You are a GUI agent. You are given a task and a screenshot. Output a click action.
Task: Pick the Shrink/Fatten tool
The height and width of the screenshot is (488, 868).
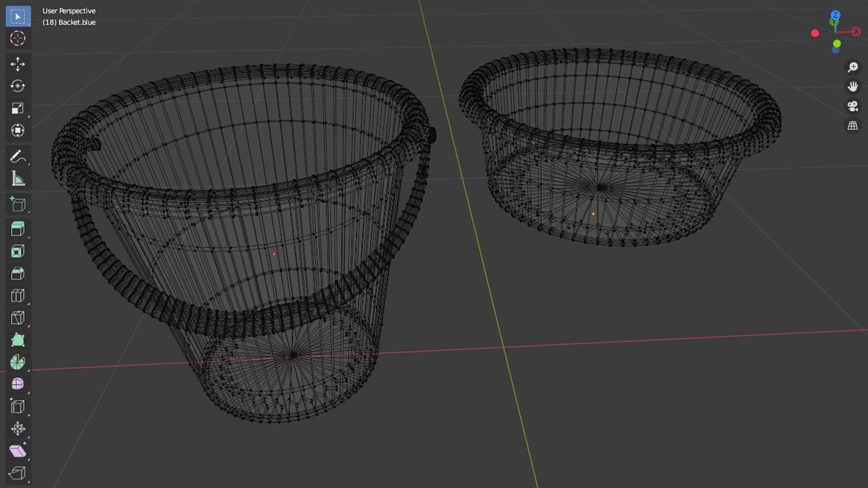click(18, 428)
